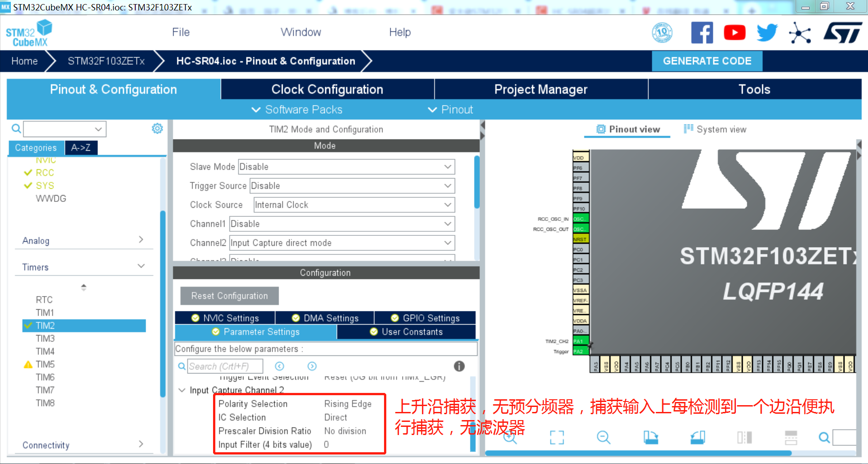Click the sort arrow above the timers list

84,287
